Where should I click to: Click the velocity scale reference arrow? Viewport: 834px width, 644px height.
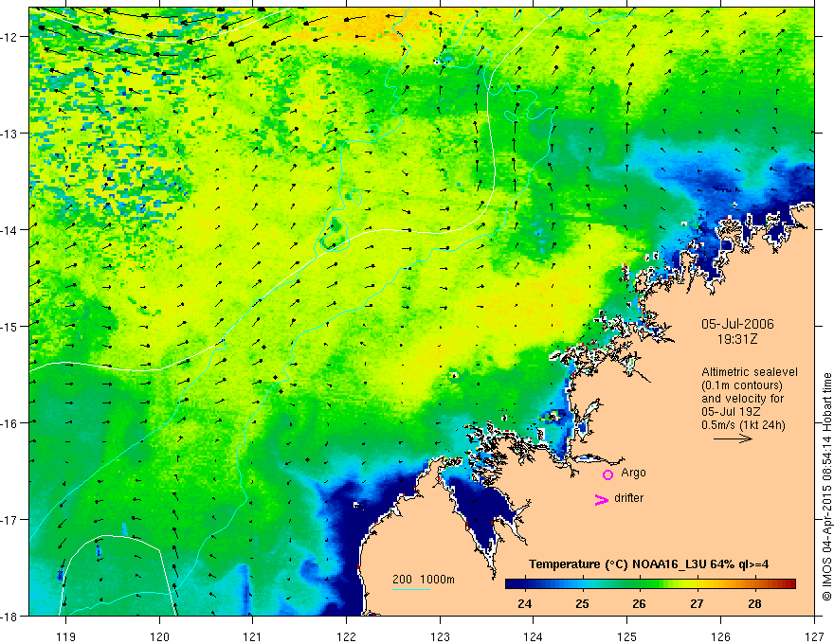pos(733,438)
